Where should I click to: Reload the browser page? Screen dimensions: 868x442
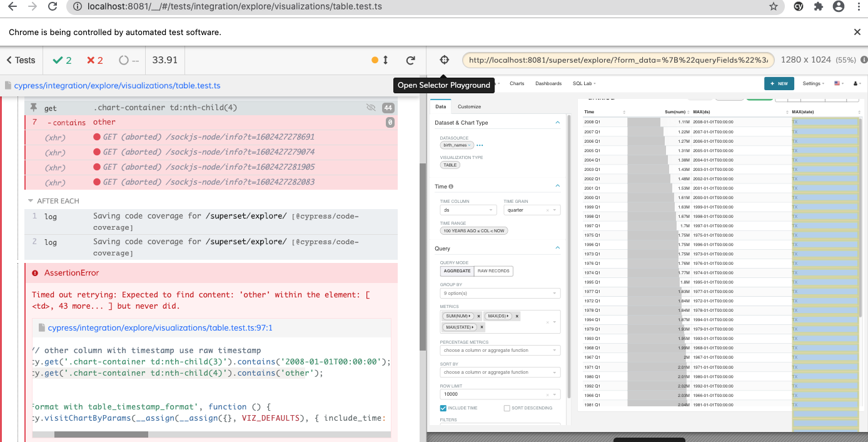click(53, 7)
